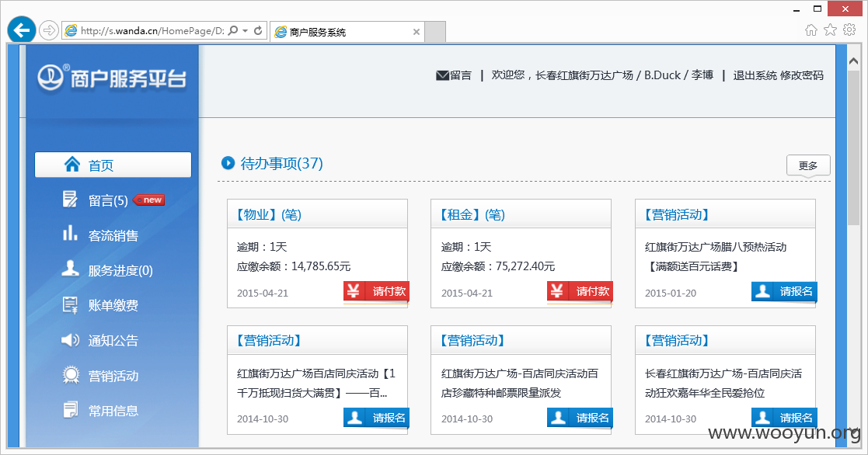
Task: Open 客流销售 sidebar item
Action: tap(113, 235)
